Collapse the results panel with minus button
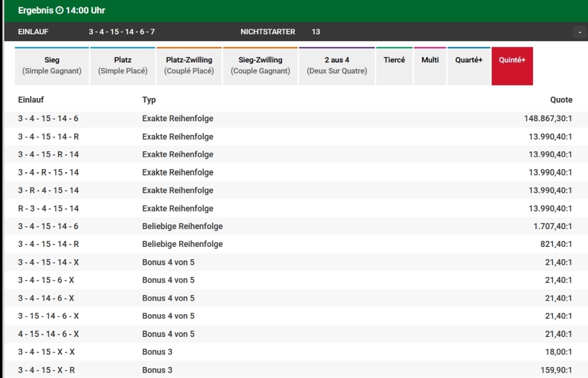 [580, 32]
